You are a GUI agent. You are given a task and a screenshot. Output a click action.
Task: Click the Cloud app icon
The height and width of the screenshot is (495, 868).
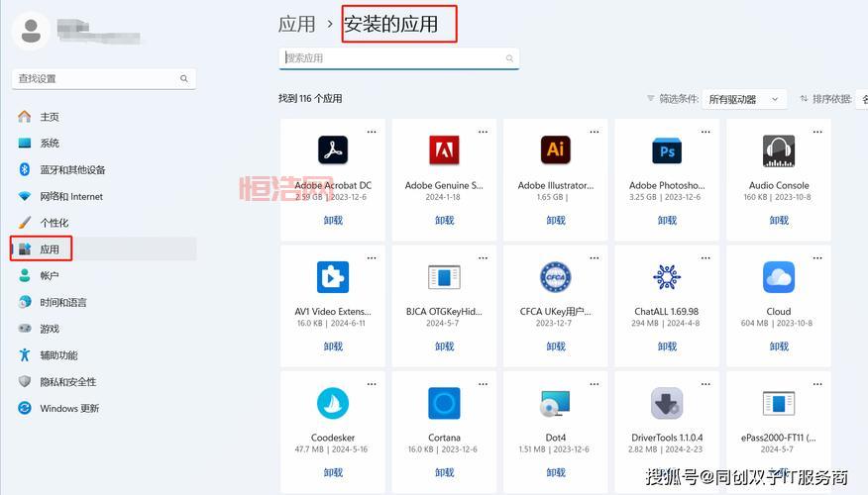(x=779, y=277)
